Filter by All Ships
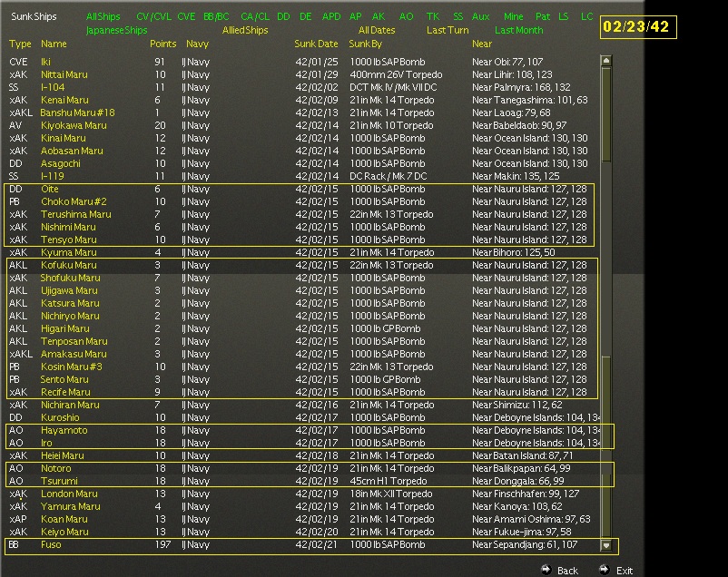 coord(103,16)
